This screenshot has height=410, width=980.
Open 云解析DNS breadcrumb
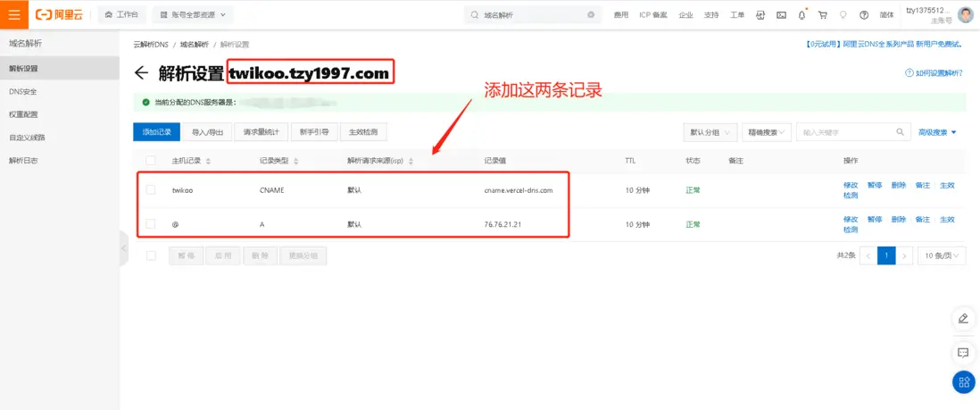[151, 45]
